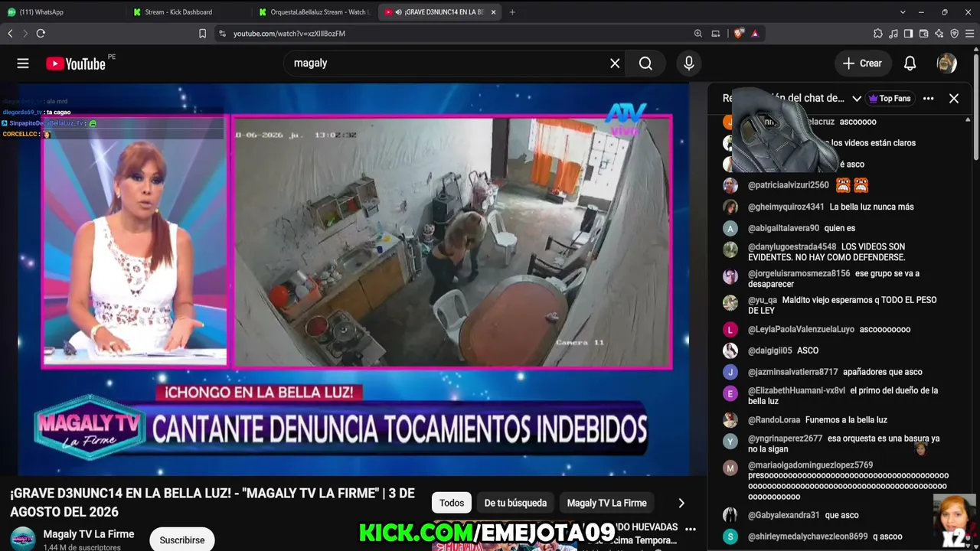Screen dimensions: 980x551
Task: Submit search with the magnifier button
Action: (645, 64)
